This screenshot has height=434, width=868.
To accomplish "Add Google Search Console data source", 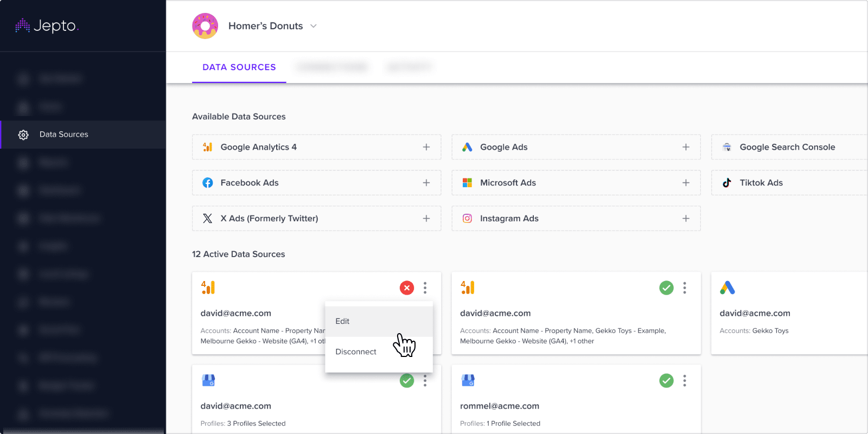I will click(789, 147).
